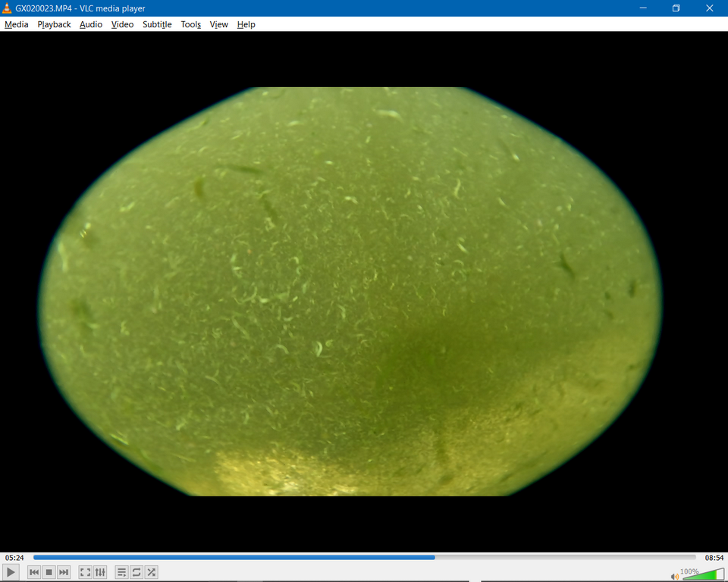
Task: Toggle random shuffle playback
Action: click(x=152, y=572)
